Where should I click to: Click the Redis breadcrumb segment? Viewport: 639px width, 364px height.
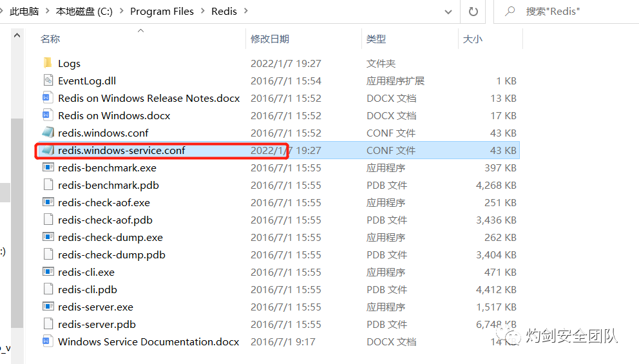coord(224,12)
